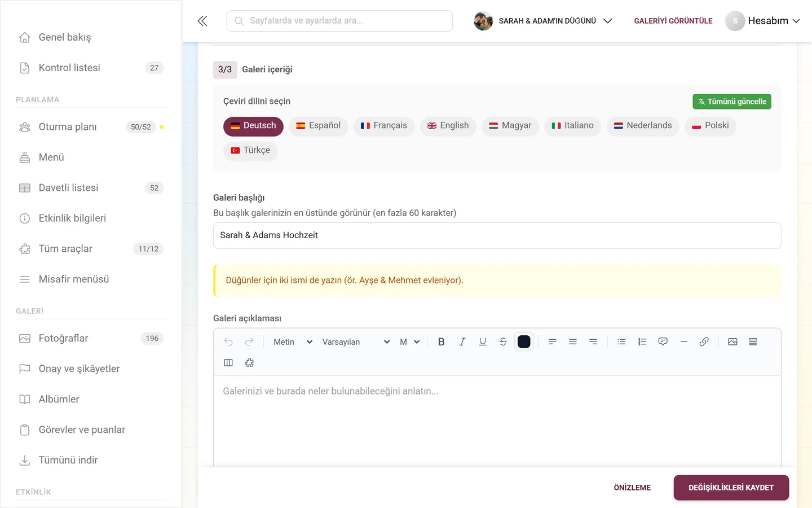
Task: Select Türkçe translation language
Action: coord(250,150)
